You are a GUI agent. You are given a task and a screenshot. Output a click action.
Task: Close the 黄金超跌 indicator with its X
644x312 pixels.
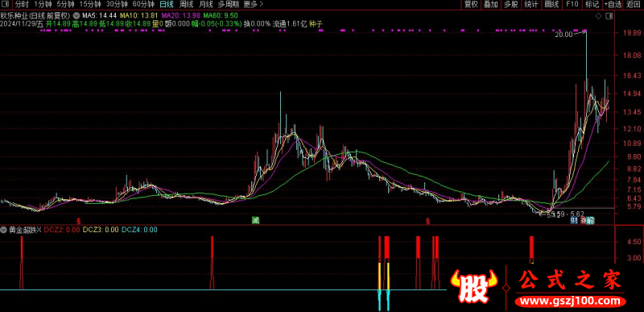click(39, 230)
